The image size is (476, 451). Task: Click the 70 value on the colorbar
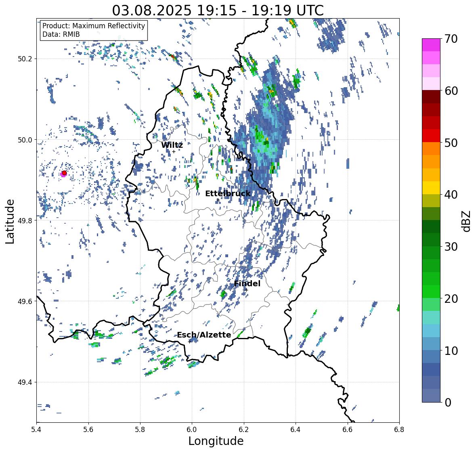(451, 39)
